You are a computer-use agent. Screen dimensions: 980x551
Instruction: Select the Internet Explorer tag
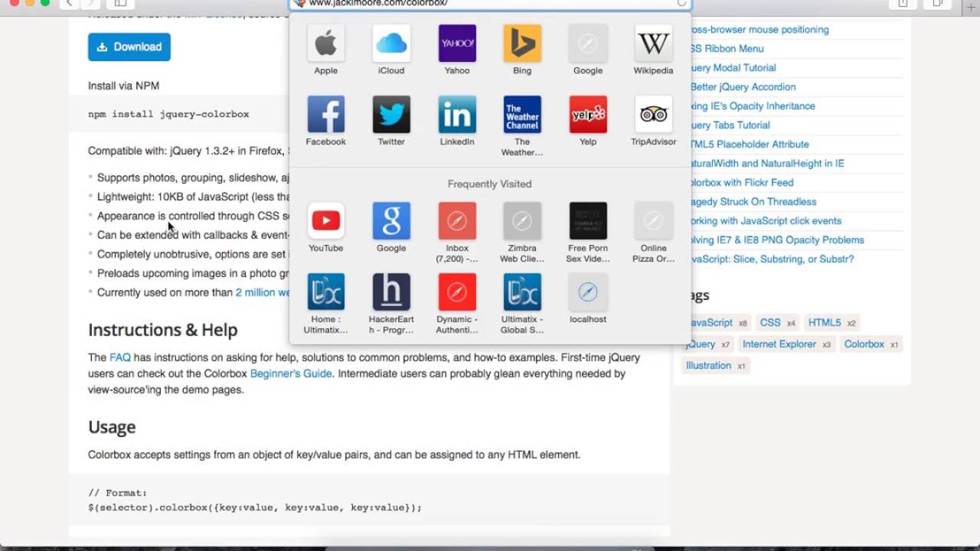(786, 344)
